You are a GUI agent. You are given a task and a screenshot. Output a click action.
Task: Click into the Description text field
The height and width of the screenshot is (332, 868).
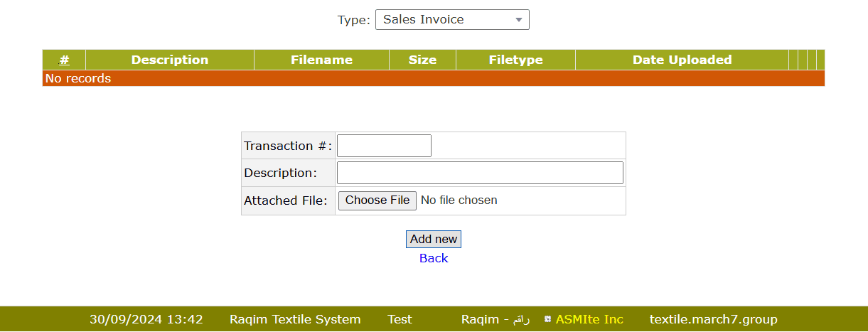pos(480,173)
